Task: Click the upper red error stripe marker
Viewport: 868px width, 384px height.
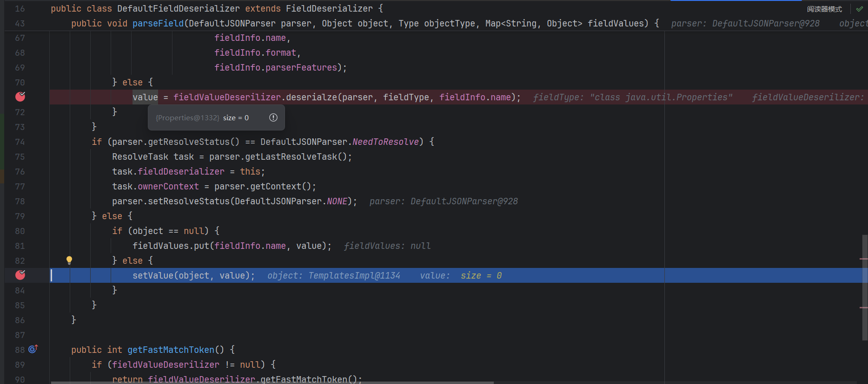Action: tap(863, 259)
